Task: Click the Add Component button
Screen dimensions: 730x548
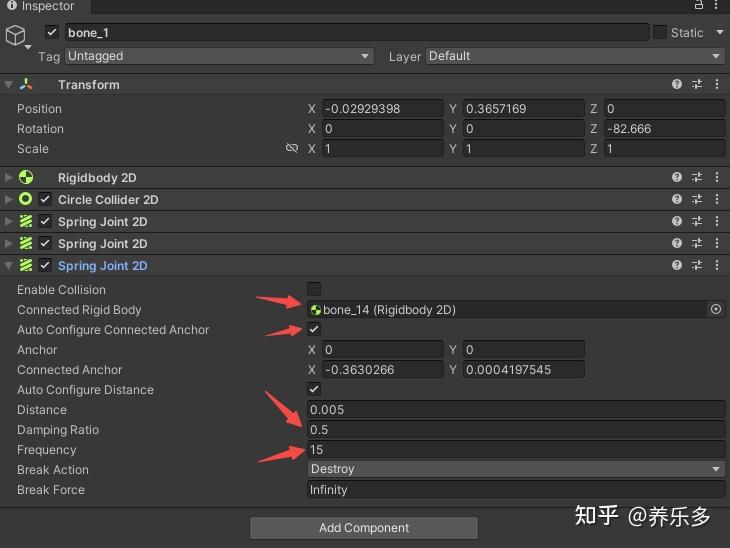Action: (364, 528)
